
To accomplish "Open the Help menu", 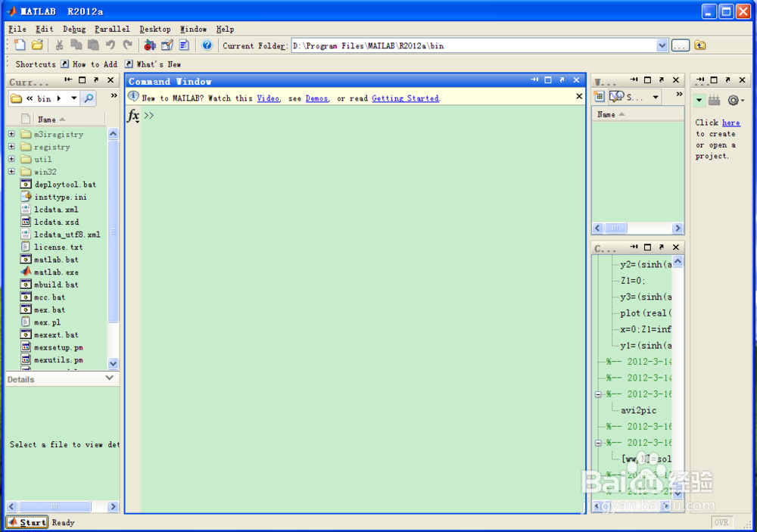I will [x=225, y=29].
